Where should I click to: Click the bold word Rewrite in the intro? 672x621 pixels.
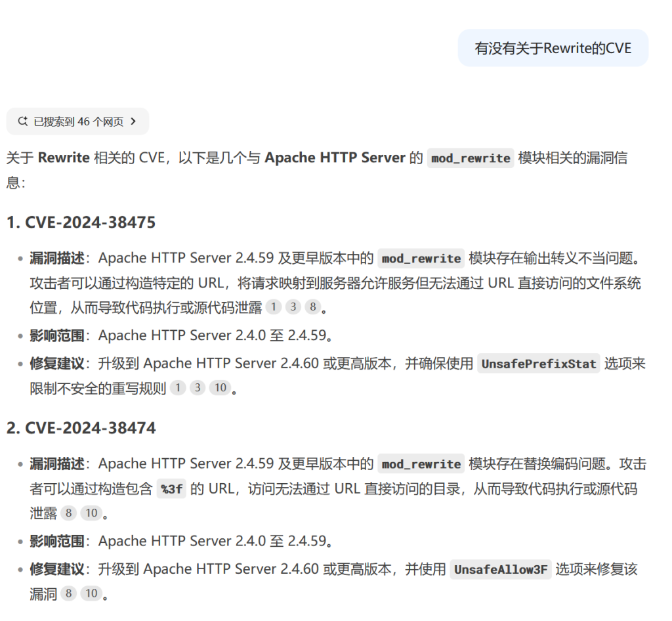(x=64, y=158)
